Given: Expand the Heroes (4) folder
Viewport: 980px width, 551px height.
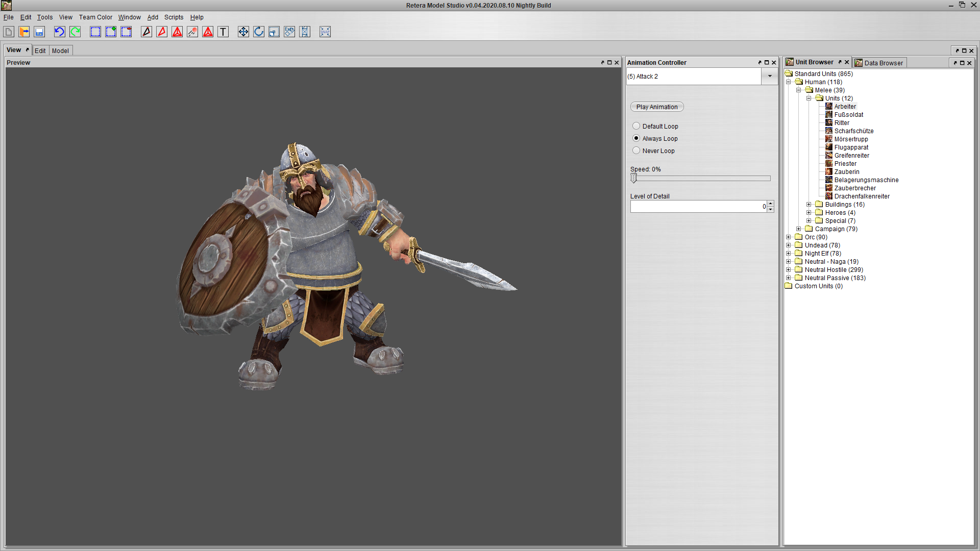Looking at the screenshot, I should [x=809, y=213].
